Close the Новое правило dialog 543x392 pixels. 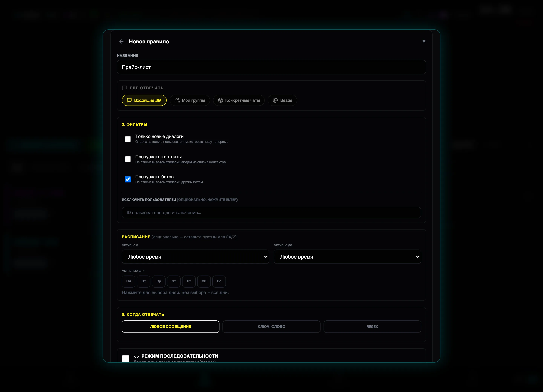424,41
